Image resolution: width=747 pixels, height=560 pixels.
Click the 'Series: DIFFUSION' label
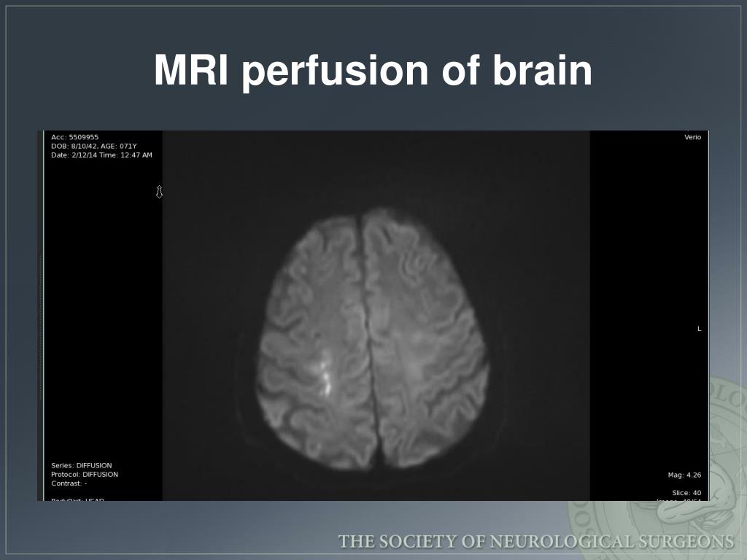(82, 466)
